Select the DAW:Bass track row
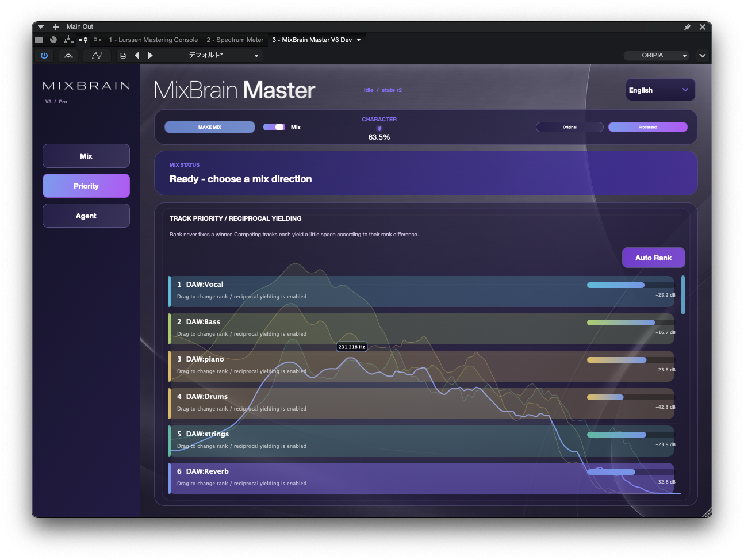 click(x=421, y=329)
